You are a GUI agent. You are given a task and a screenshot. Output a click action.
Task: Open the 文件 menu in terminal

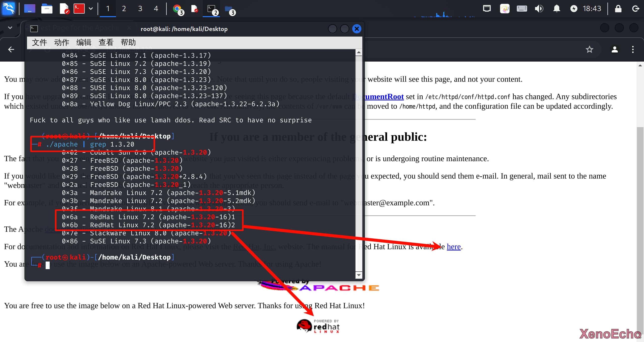pos(39,42)
